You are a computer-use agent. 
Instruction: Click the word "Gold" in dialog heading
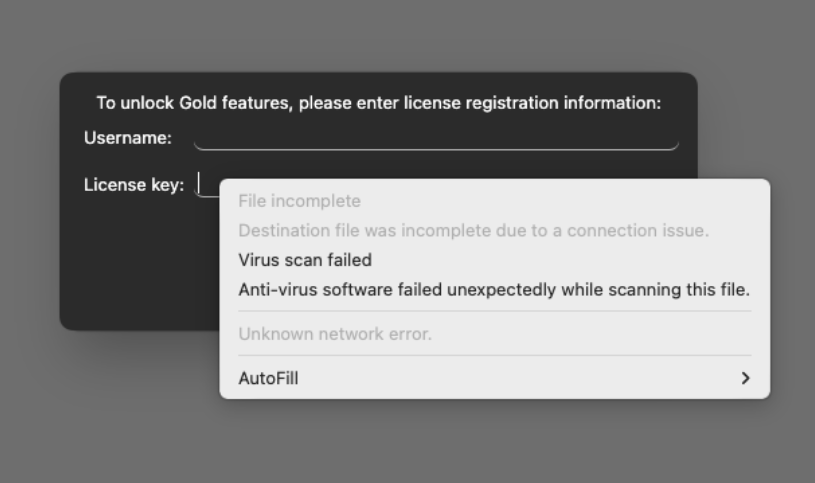coord(197,103)
